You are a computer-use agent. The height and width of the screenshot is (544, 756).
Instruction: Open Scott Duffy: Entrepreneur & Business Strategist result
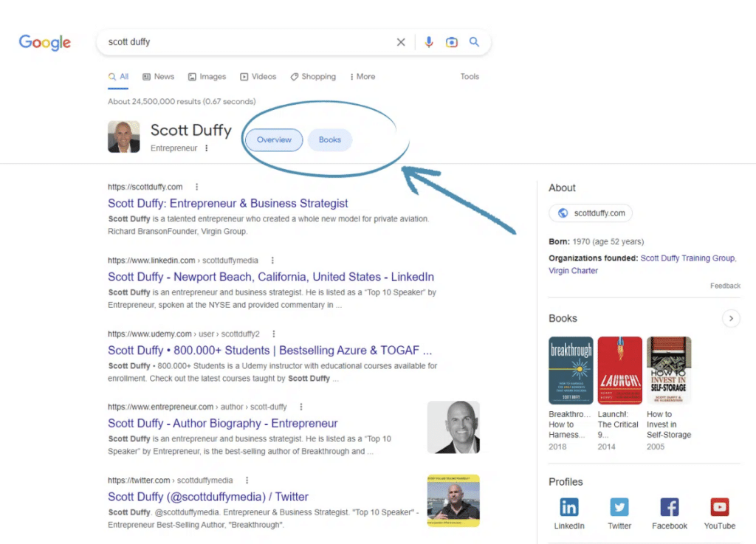click(x=228, y=203)
